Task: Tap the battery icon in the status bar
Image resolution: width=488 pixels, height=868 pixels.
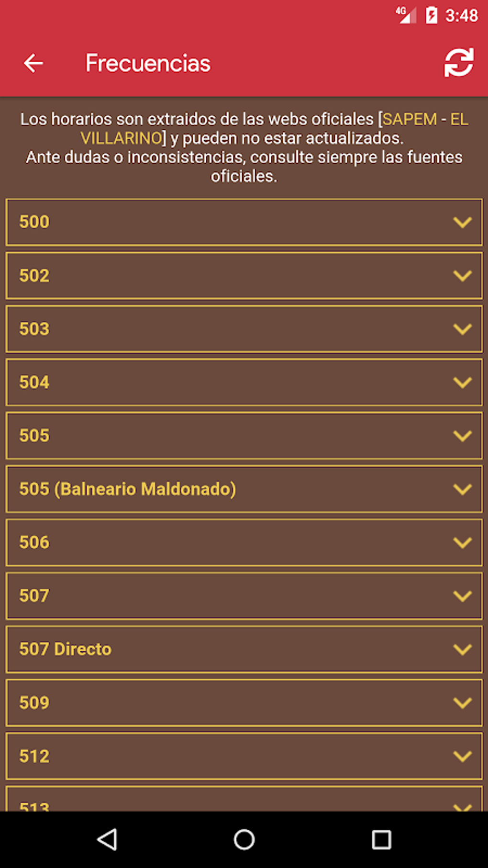Action: pos(431,15)
